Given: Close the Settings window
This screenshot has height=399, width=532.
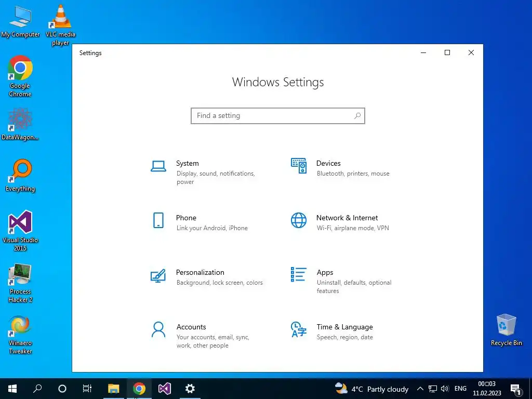Looking at the screenshot, I should pos(471,52).
